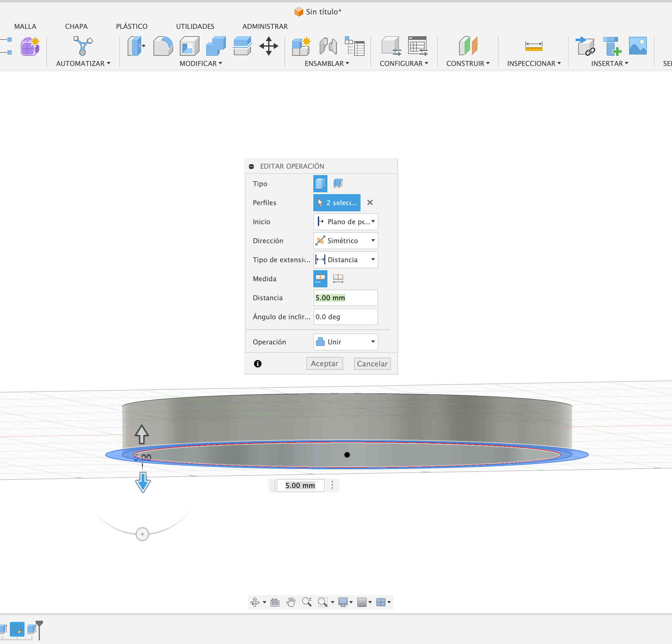This screenshot has width=672, height=644.
Task: Select the Pan hand tool
Action: tap(291, 602)
